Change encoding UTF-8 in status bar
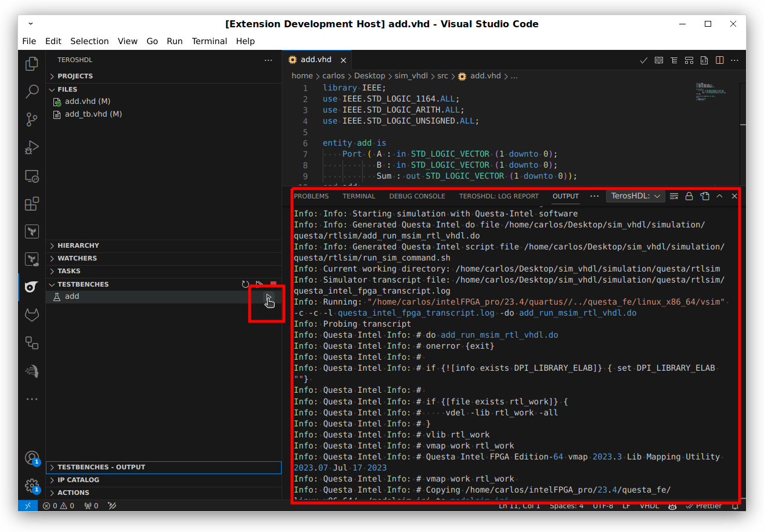The height and width of the screenshot is (532, 764). pyautogui.click(x=603, y=506)
